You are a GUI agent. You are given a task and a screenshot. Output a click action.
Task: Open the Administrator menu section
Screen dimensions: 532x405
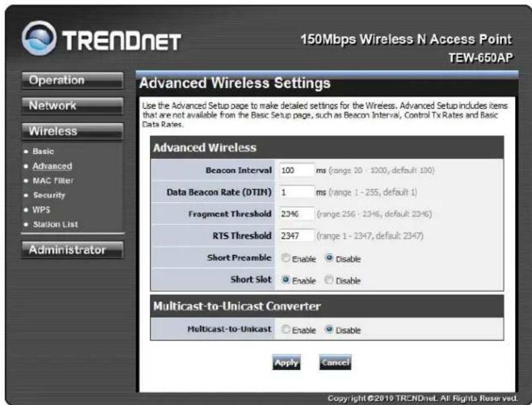[x=73, y=250]
